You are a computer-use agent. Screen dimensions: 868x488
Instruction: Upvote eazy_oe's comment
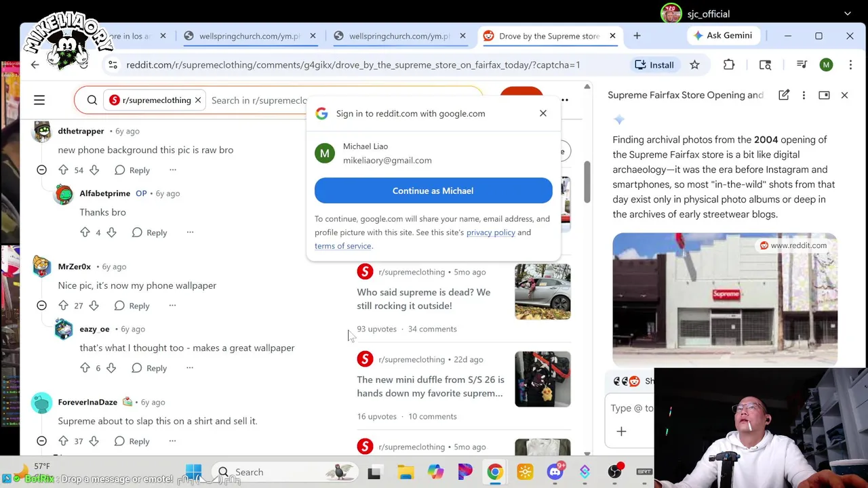click(x=85, y=368)
